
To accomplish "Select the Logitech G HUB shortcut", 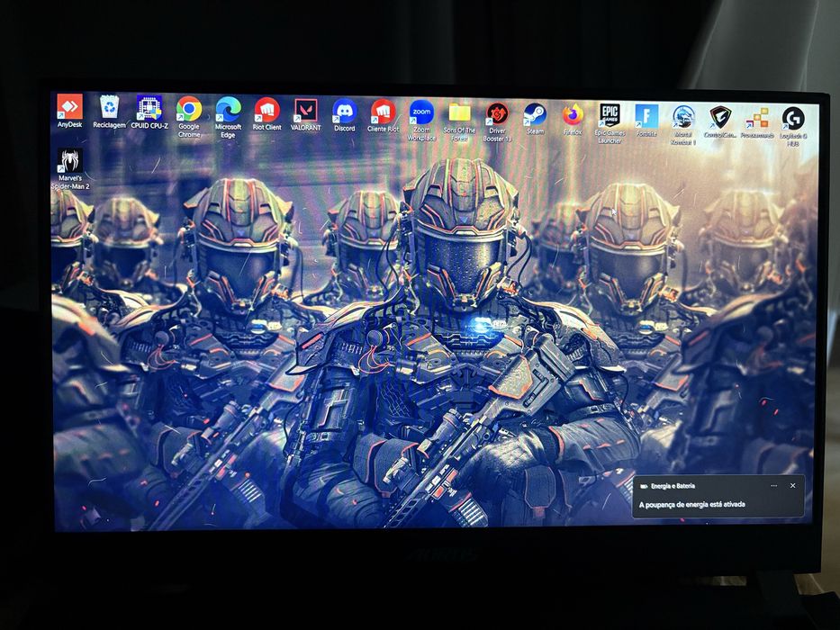I will 793,127.
